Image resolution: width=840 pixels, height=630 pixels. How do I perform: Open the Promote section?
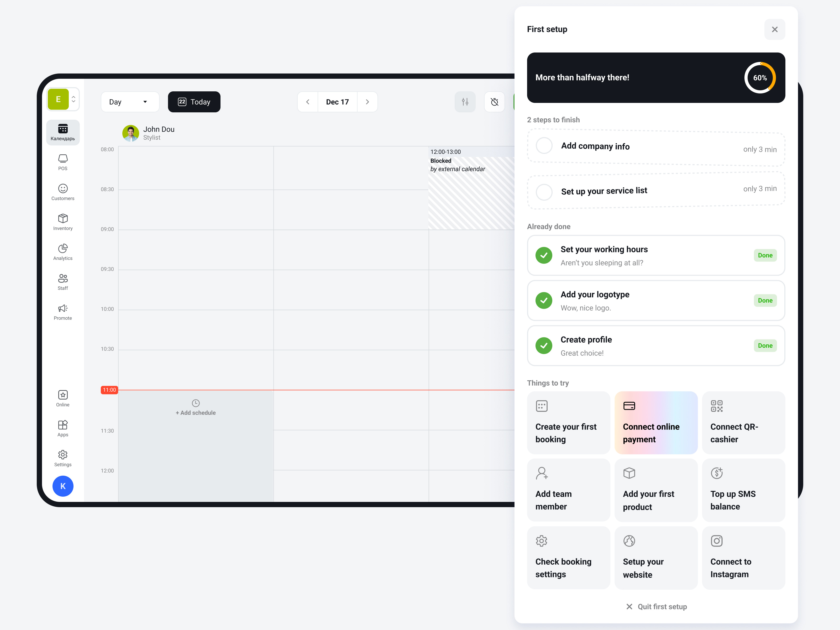click(x=63, y=311)
